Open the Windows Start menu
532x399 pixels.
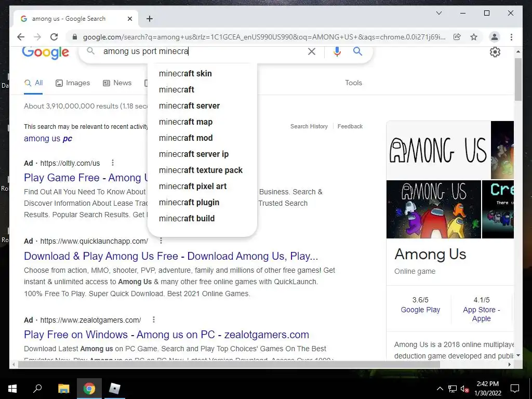(12, 389)
